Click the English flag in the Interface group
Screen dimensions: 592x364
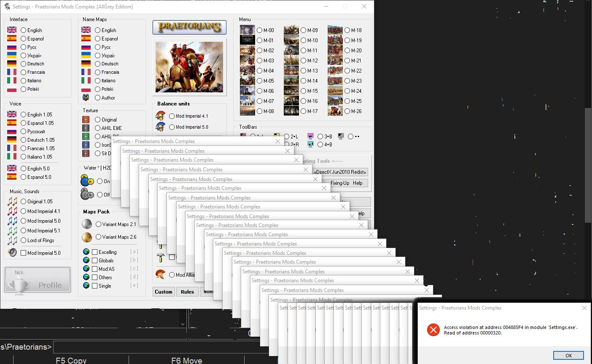point(12,30)
